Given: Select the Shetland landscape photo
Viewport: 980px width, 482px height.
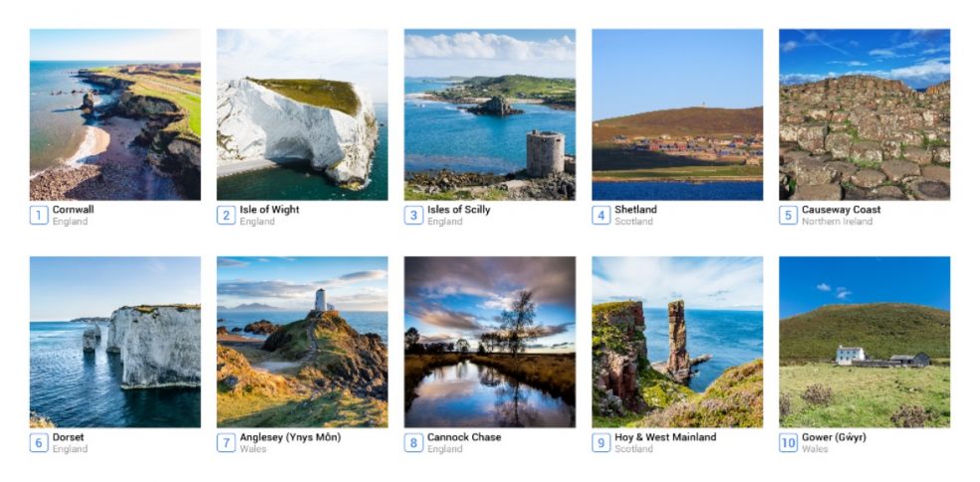Looking at the screenshot, I should pos(677,115).
